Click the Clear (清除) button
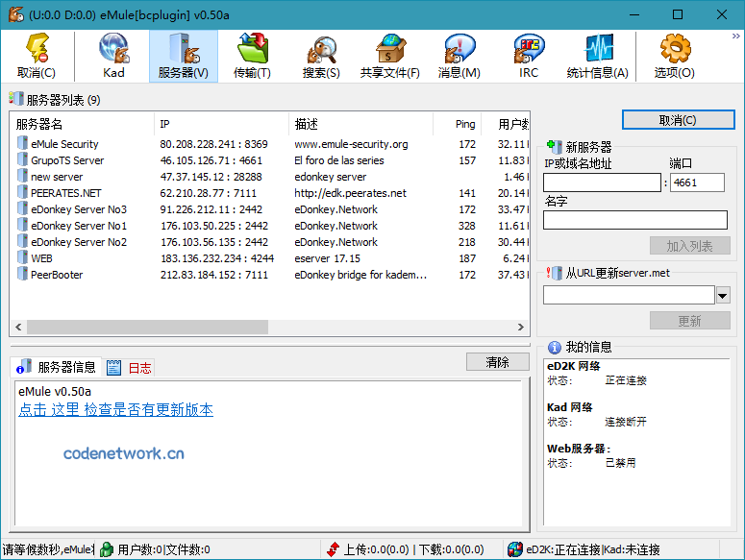745x560 pixels. [x=497, y=362]
